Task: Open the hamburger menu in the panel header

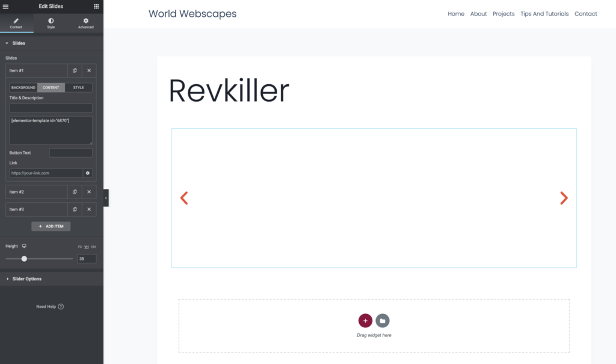Action: pyautogui.click(x=5, y=6)
